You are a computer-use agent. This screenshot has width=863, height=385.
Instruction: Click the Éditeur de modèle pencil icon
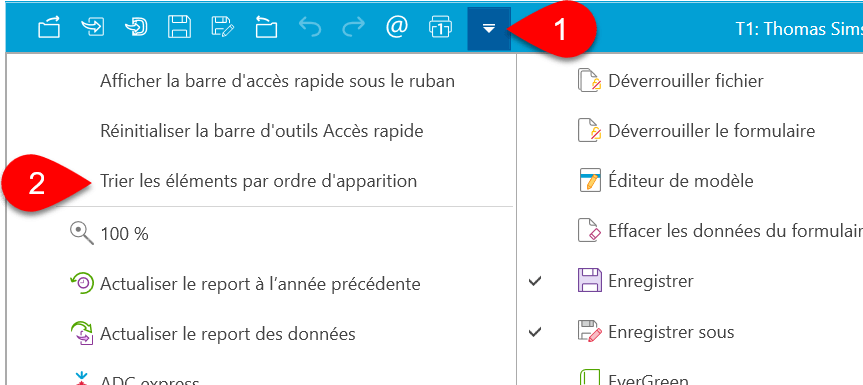(590, 180)
